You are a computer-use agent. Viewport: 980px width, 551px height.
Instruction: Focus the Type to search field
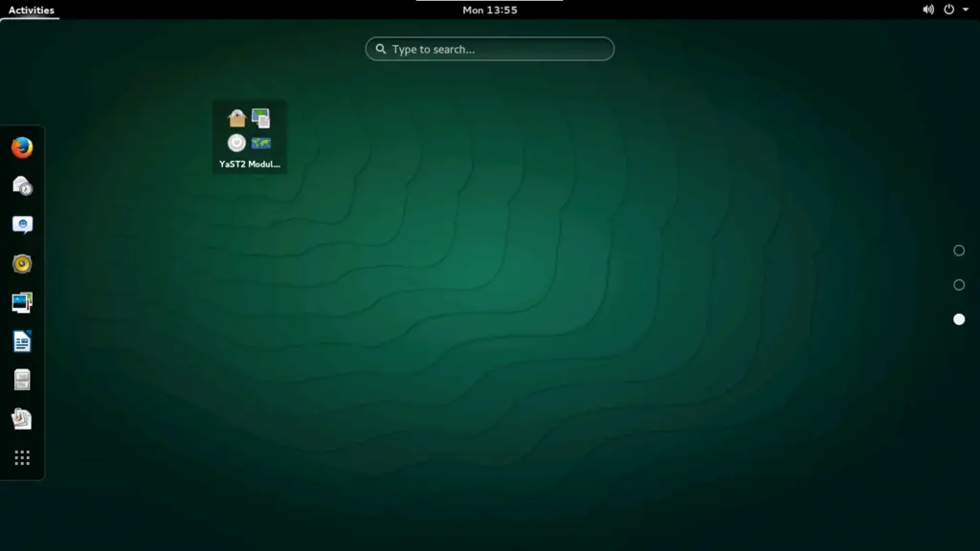pyautogui.click(x=489, y=49)
